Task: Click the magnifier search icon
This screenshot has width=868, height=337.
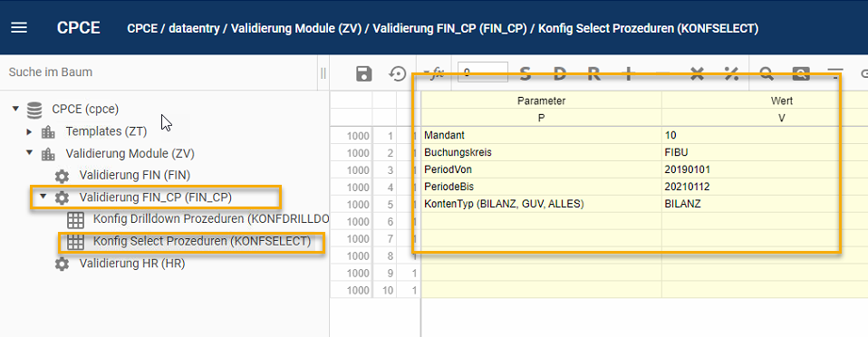Action: pos(767,73)
